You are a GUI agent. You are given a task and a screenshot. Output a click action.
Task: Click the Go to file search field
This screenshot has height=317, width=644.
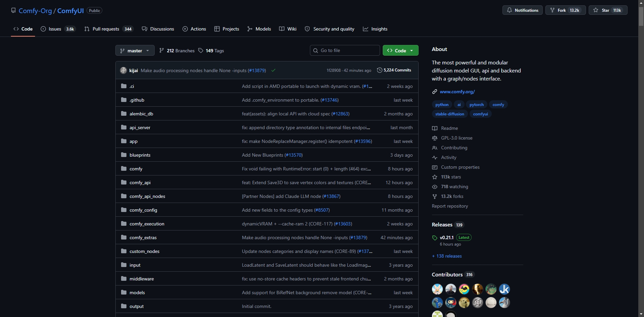(345, 50)
